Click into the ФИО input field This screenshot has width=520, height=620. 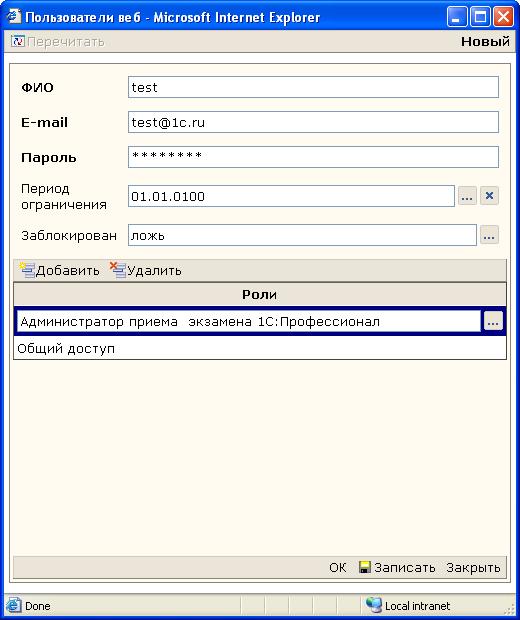(x=313, y=87)
